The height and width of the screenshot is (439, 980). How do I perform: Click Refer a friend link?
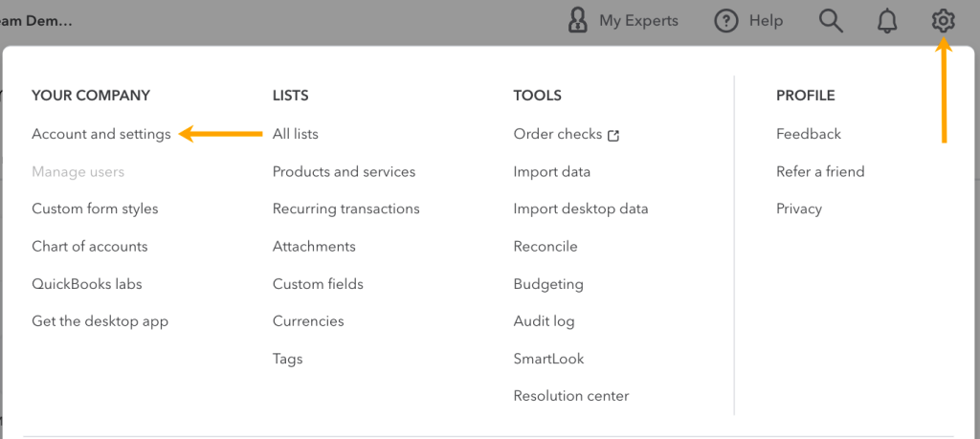pos(820,171)
